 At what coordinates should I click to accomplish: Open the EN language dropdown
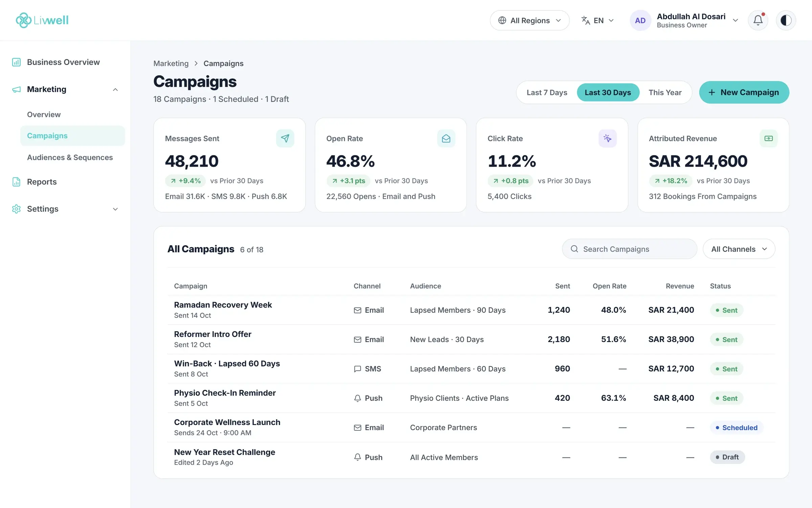pos(597,20)
